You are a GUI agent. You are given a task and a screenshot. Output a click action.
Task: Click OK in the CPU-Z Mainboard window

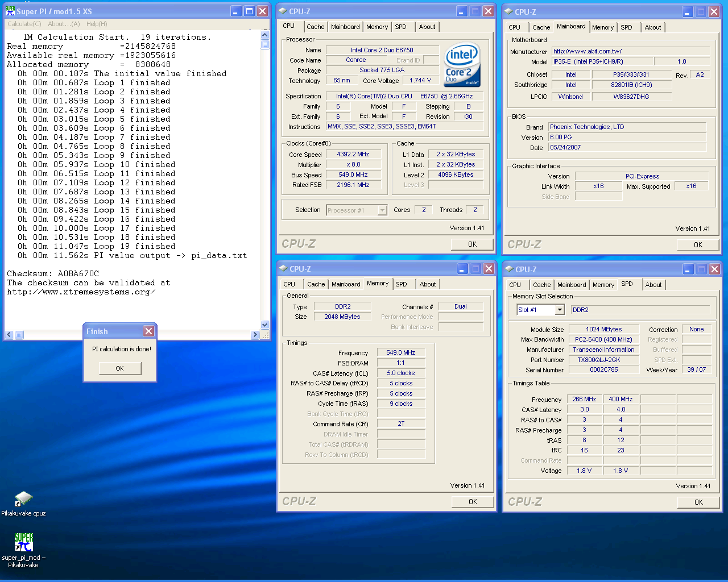pos(698,244)
